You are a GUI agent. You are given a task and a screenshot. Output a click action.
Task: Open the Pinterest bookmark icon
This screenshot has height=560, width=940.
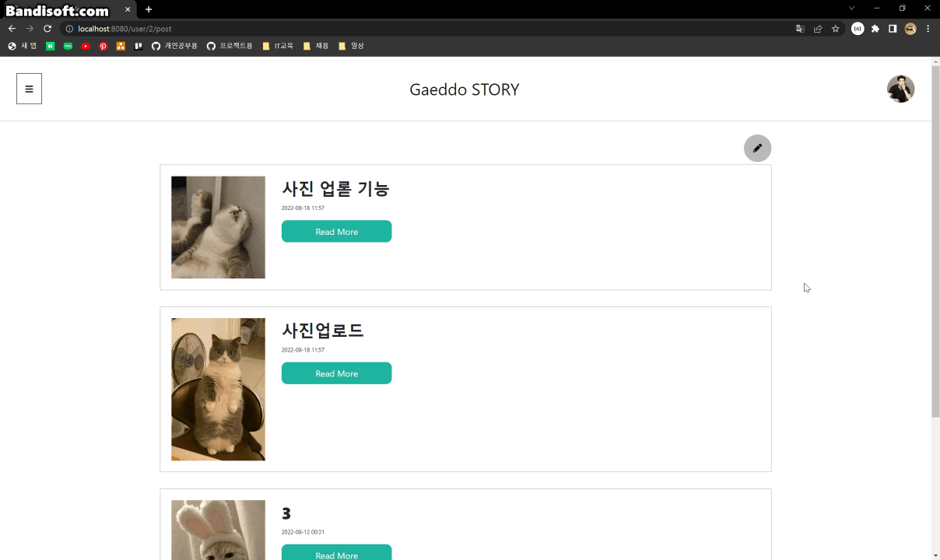(103, 45)
